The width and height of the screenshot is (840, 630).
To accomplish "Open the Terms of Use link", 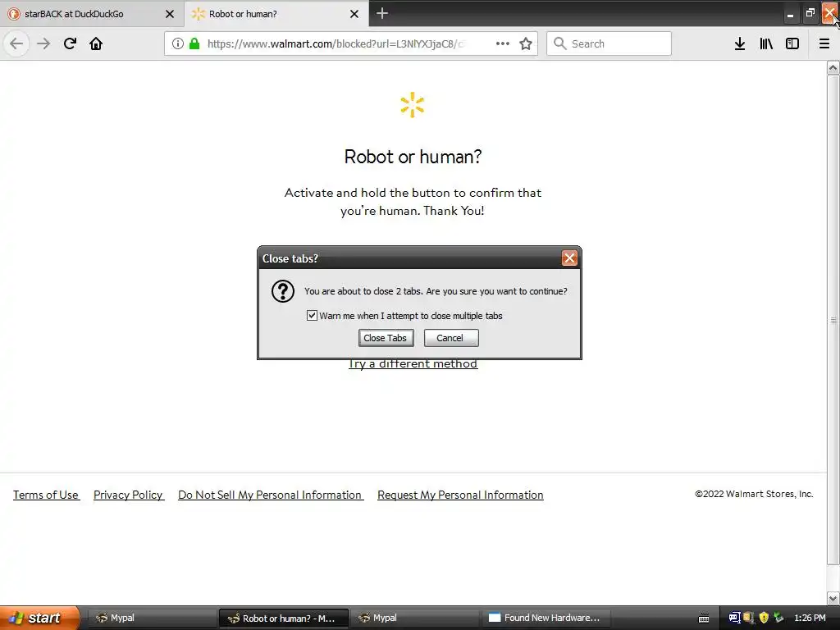I will coord(46,495).
